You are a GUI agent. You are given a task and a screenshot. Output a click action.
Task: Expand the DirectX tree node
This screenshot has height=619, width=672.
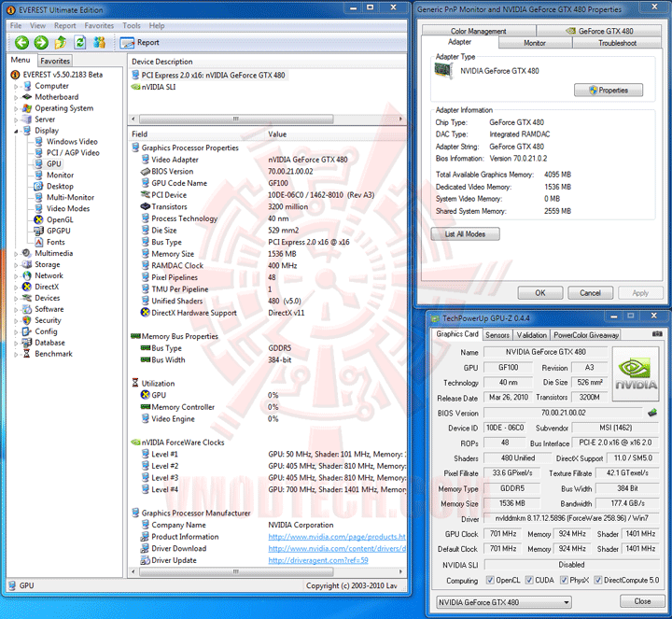click(16, 288)
